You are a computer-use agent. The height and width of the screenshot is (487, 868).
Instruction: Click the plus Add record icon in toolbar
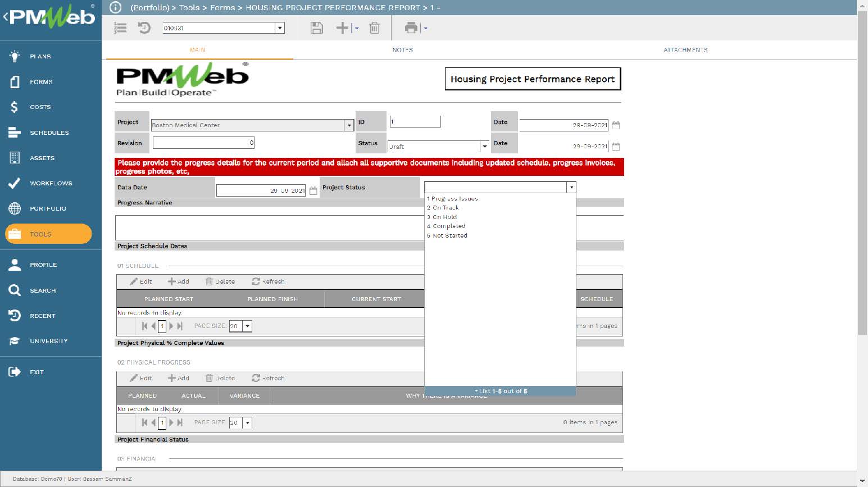click(x=343, y=28)
